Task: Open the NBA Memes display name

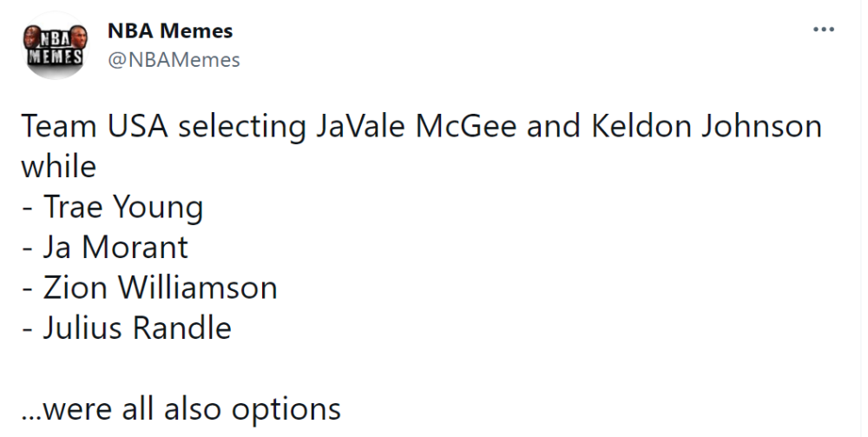Action: click(170, 30)
